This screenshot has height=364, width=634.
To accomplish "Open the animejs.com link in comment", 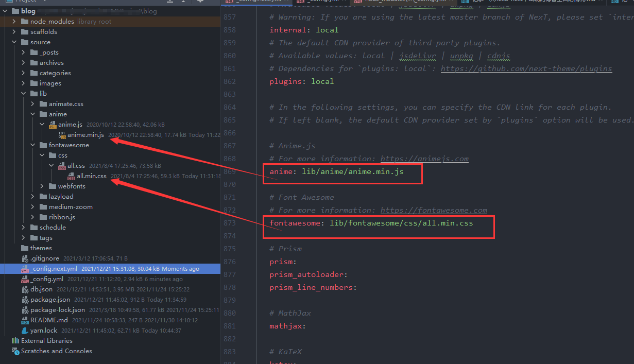I will coord(424,159).
